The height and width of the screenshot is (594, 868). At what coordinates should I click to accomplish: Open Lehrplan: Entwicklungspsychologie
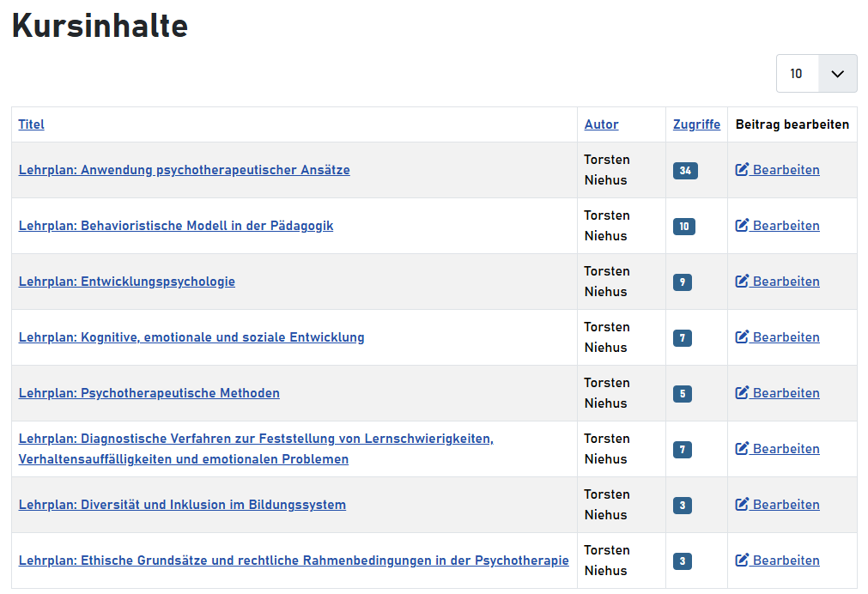point(126,282)
